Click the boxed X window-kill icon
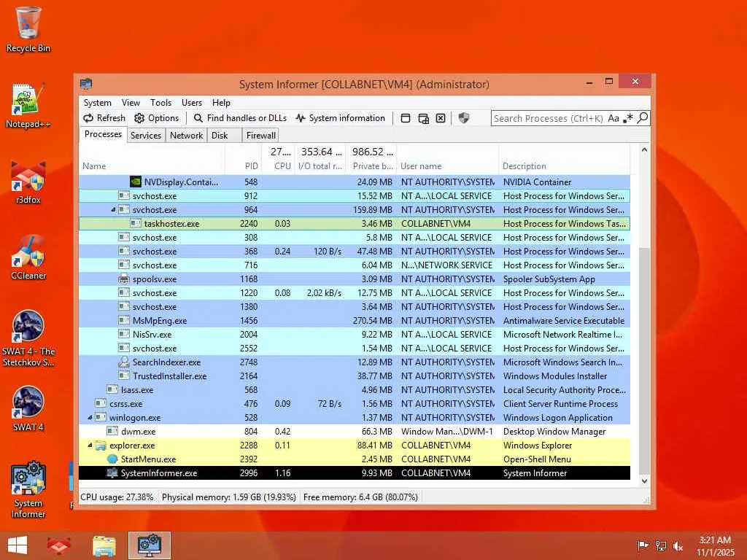Image resolution: width=747 pixels, height=560 pixels. (x=441, y=118)
